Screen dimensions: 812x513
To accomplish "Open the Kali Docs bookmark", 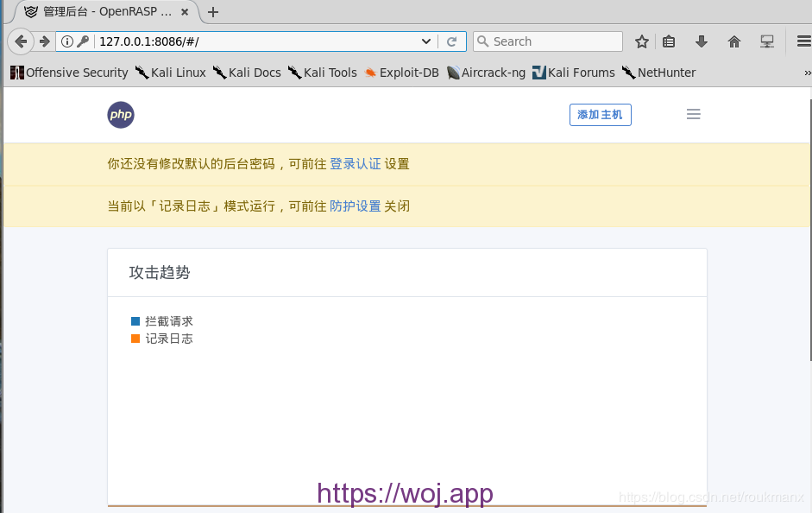I will click(x=247, y=73).
